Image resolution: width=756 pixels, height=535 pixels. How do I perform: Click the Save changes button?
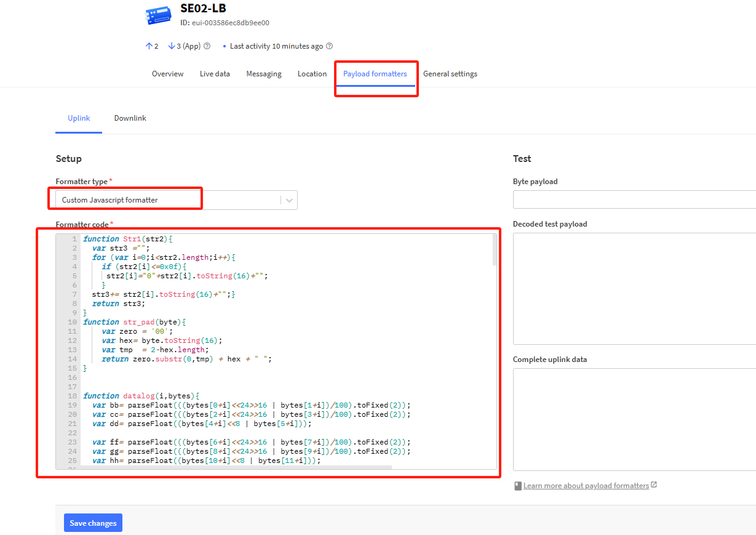[93, 523]
